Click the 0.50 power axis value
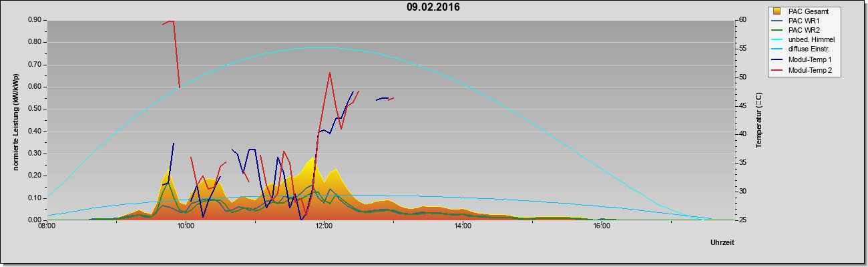Screen dimensions: 868x267 coord(35,109)
